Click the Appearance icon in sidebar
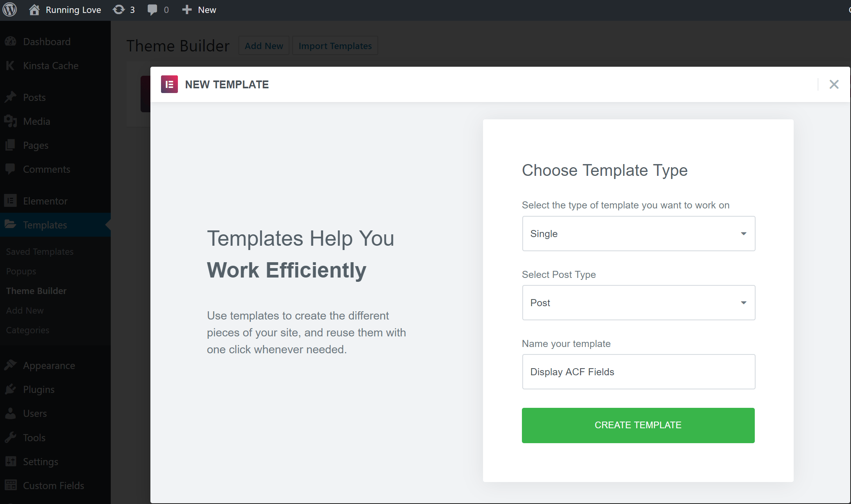This screenshot has height=504, width=851. [11, 365]
